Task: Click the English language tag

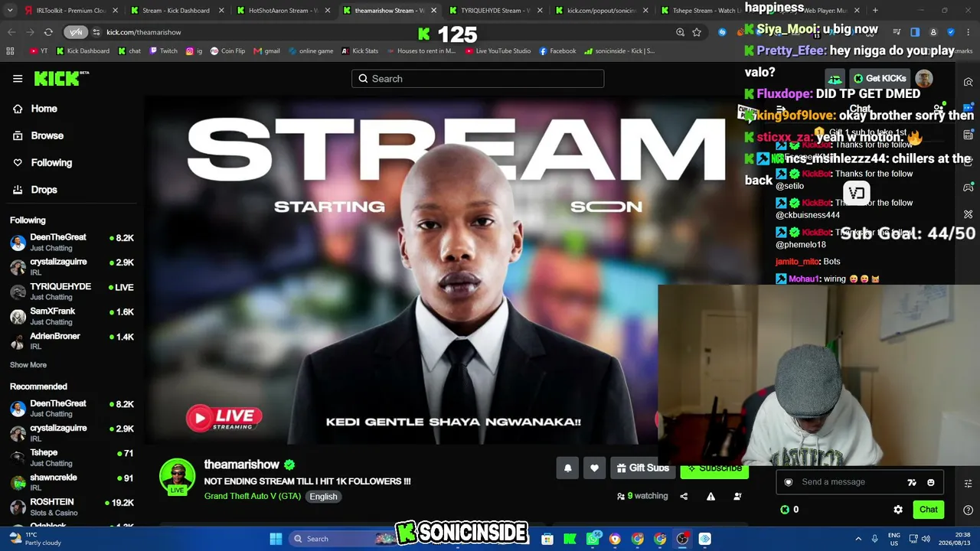Action: (x=323, y=497)
